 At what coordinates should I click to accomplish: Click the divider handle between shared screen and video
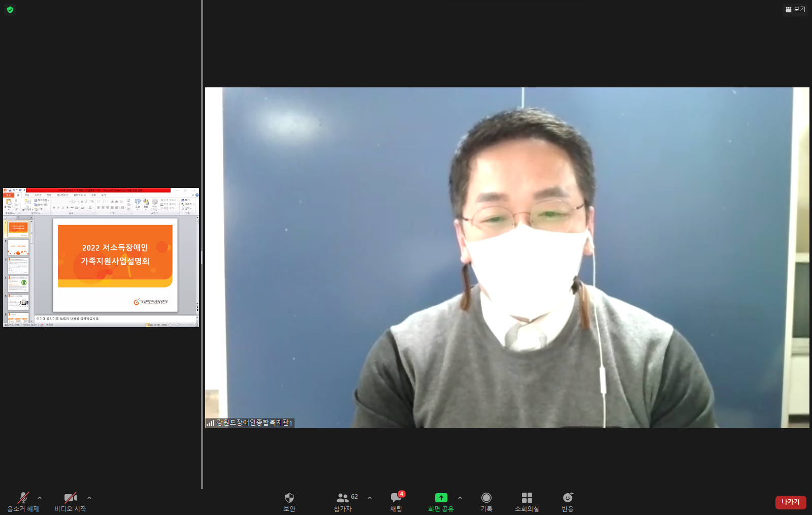[202, 257]
